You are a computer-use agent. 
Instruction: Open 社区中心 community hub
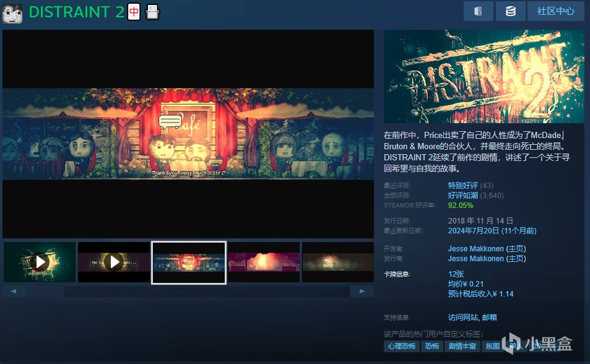555,11
